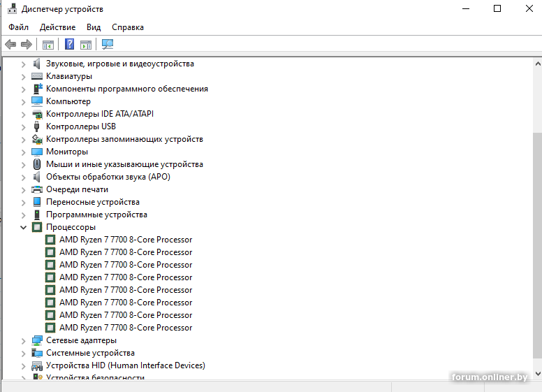Collapse the Процессоры category
This screenshot has width=542, height=392.
[x=23, y=228]
